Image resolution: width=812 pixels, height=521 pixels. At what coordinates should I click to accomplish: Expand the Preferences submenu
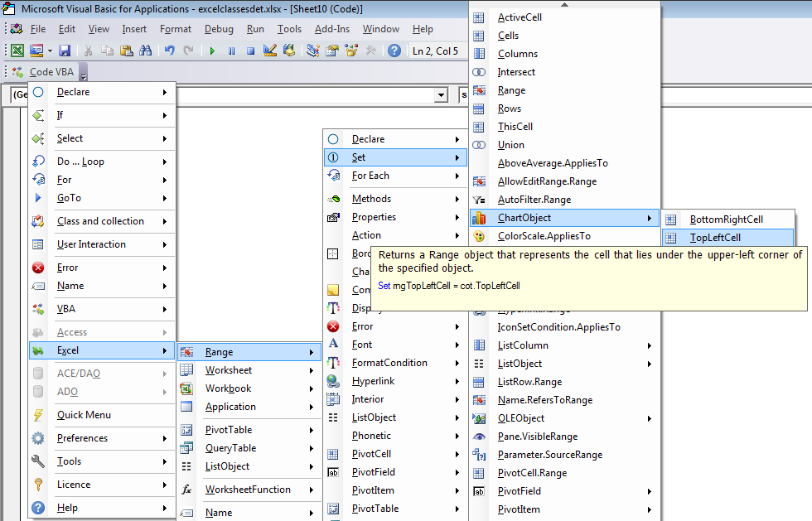pos(102,438)
